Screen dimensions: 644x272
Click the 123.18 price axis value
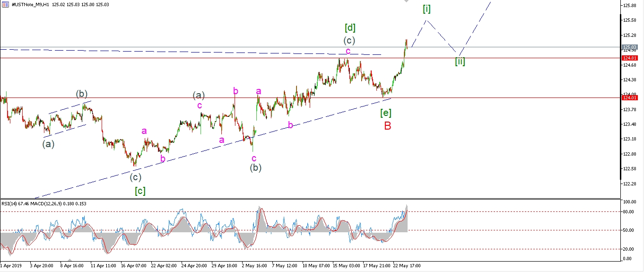click(629, 139)
